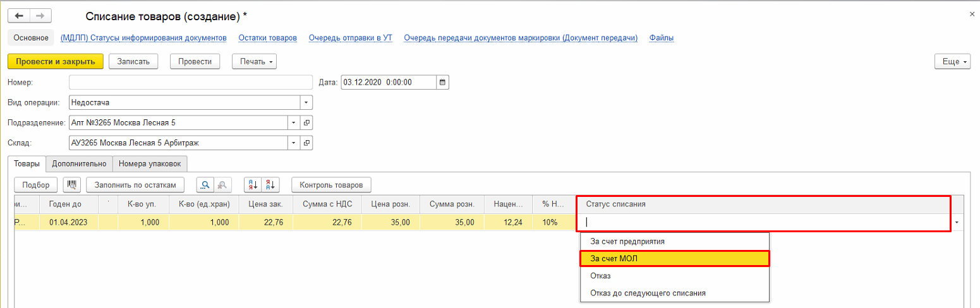Switch to the Дополнительно tab
980x308 pixels.
point(79,163)
